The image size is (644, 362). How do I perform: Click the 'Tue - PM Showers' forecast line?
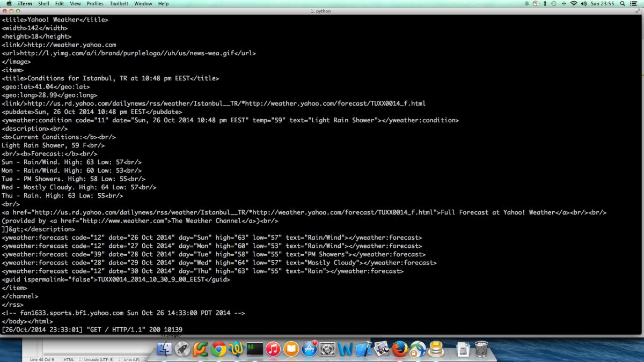point(74,179)
